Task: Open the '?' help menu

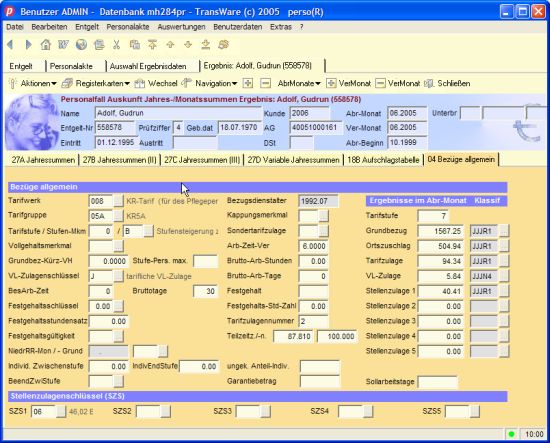Action: 301,27
